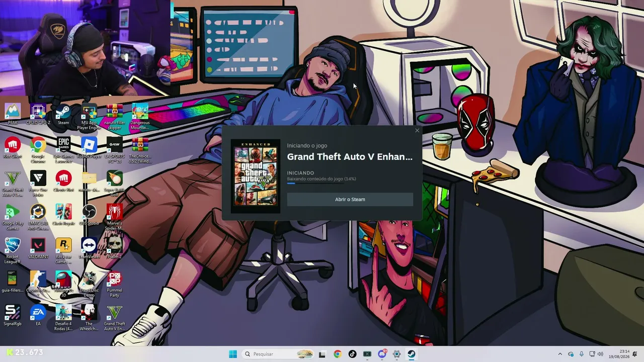The width and height of the screenshot is (644, 362).
Task: Open the Steam desktop shortcut
Action: [x=63, y=114]
